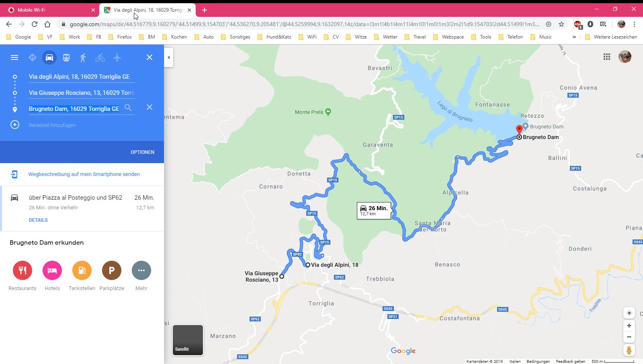Select public transit travel mode

point(66,57)
